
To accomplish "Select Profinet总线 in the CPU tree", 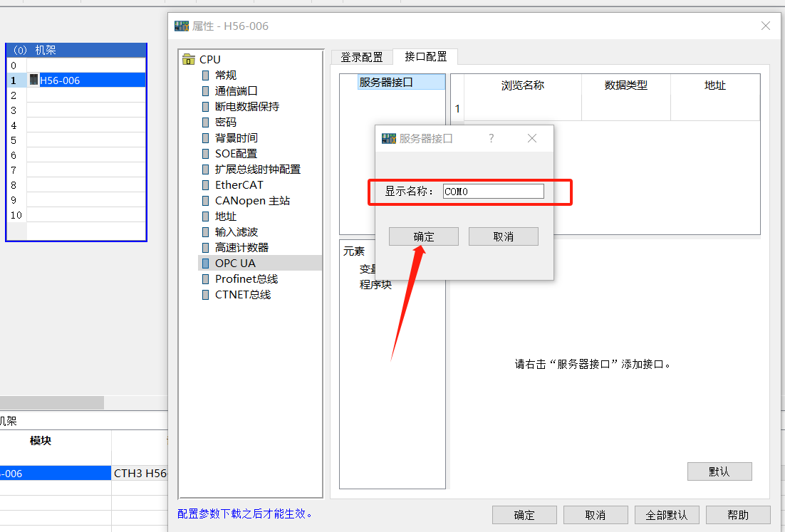I will coord(246,278).
